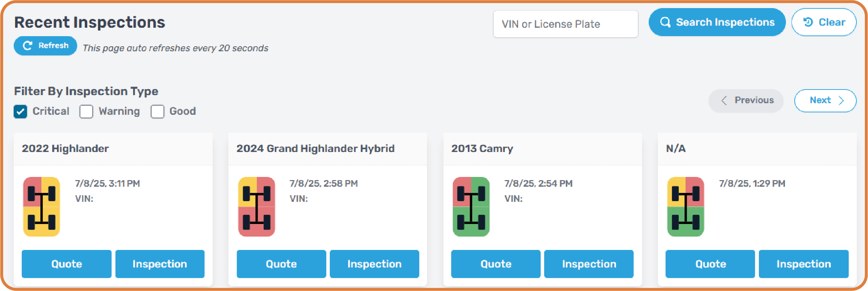Open the 2024 Grand Highlander Hybrid card title
868x291 pixels.
click(x=315, y=148)
